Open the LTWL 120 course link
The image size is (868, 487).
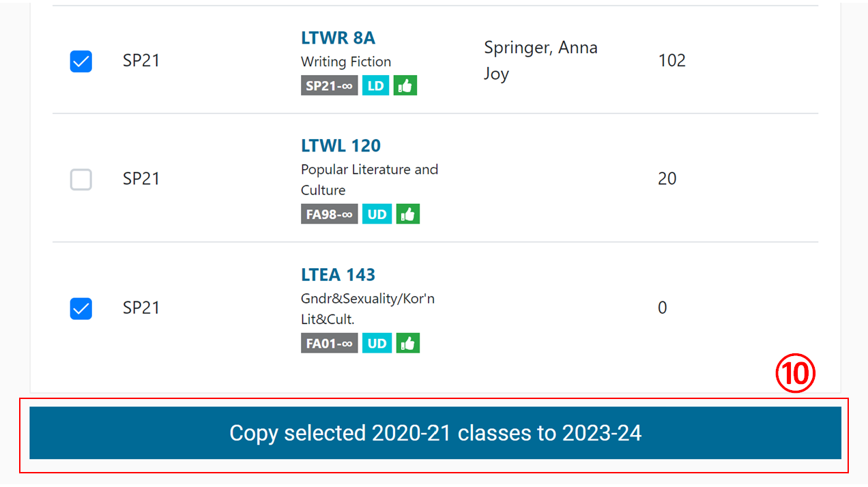pos(341,145)
